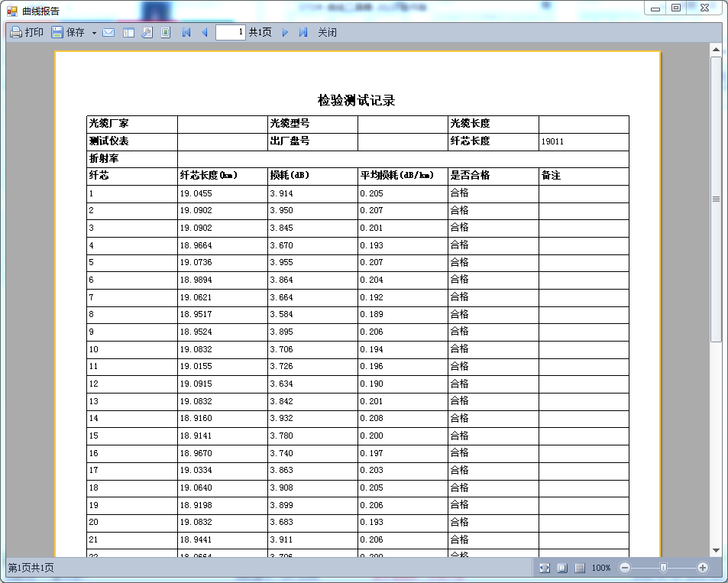Go to the next page
The height and width of the screenshot is (583, 728).
[285, 33]
